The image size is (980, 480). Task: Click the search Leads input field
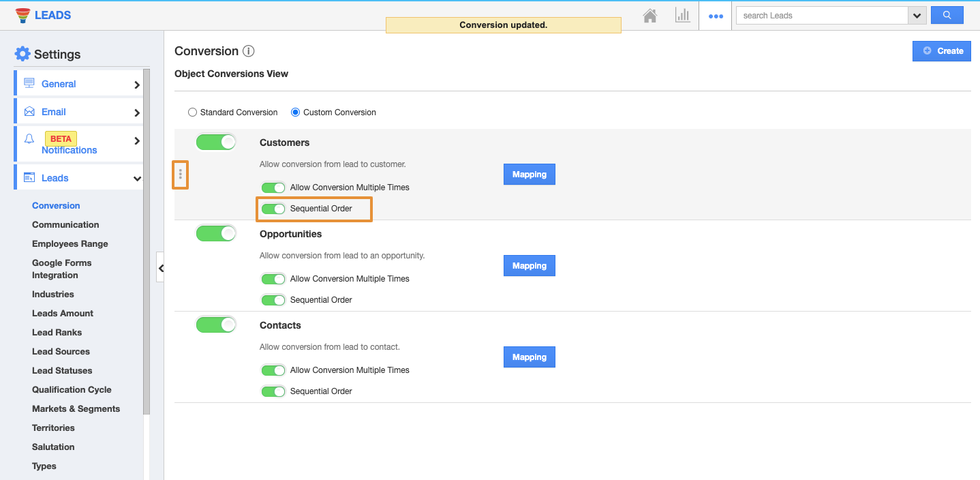[x=821, y=16]
